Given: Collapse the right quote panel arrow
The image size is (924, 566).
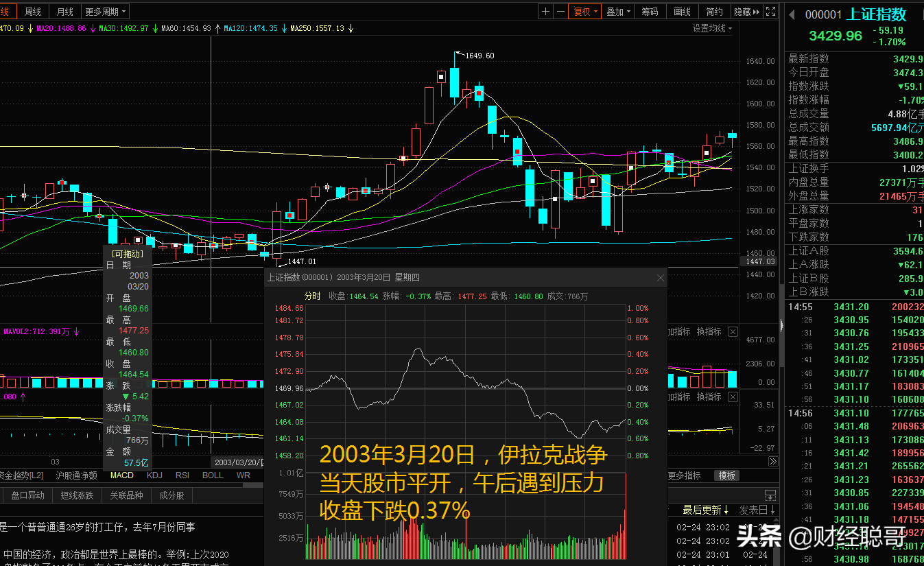Looking at the screenshot, I should pos(781,326).
